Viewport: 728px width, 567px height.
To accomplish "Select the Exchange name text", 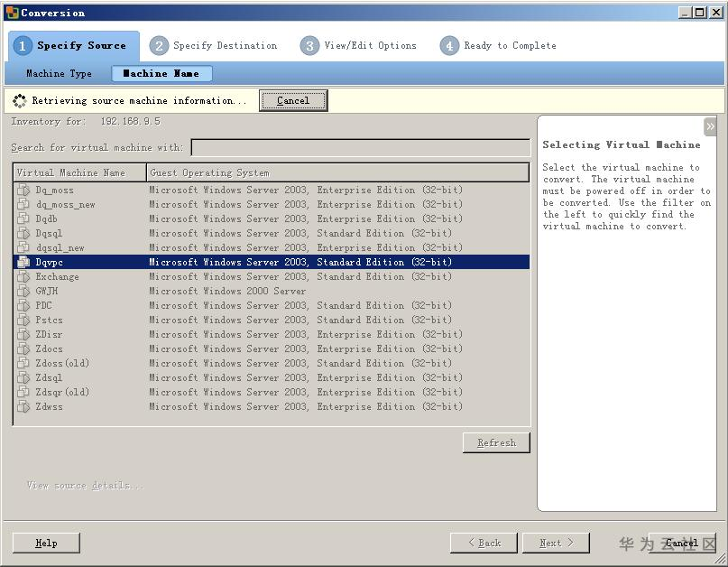I will coord(57,276).
